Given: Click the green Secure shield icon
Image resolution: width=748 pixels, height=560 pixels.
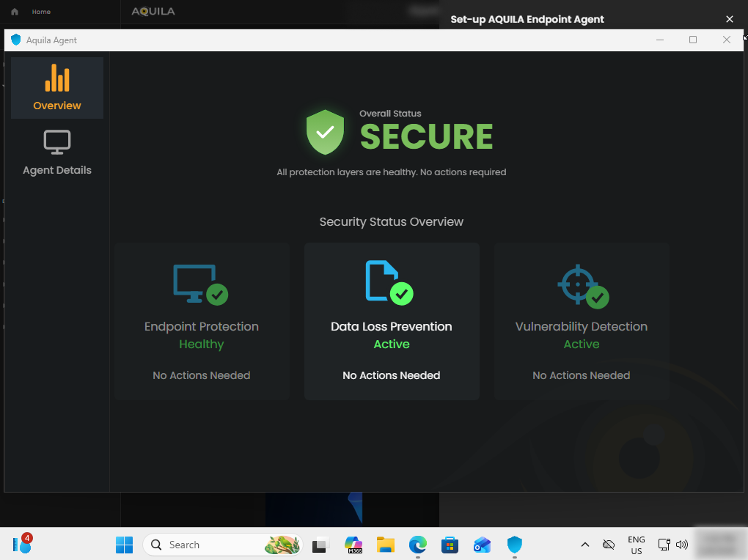Looking at the screenshot, I should (325, 133).
